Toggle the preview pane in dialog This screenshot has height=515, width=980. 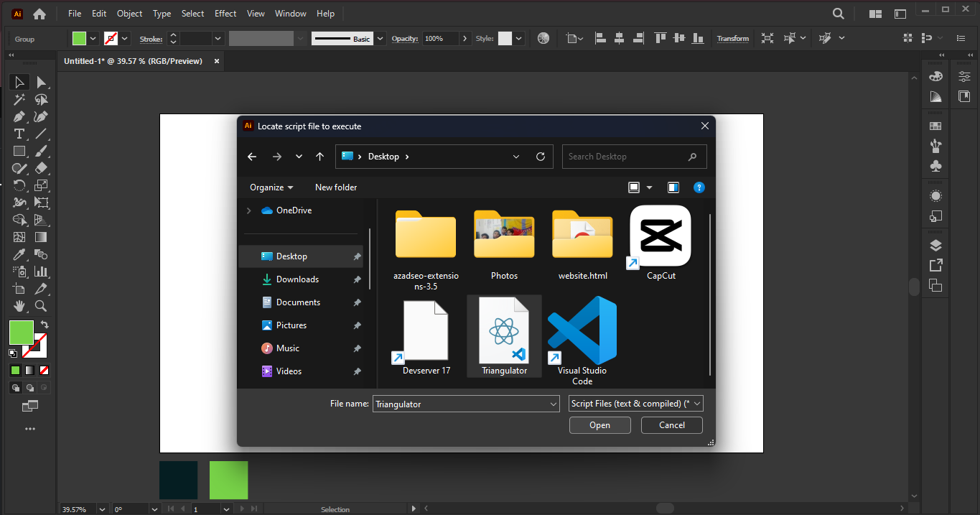point(673,187)
